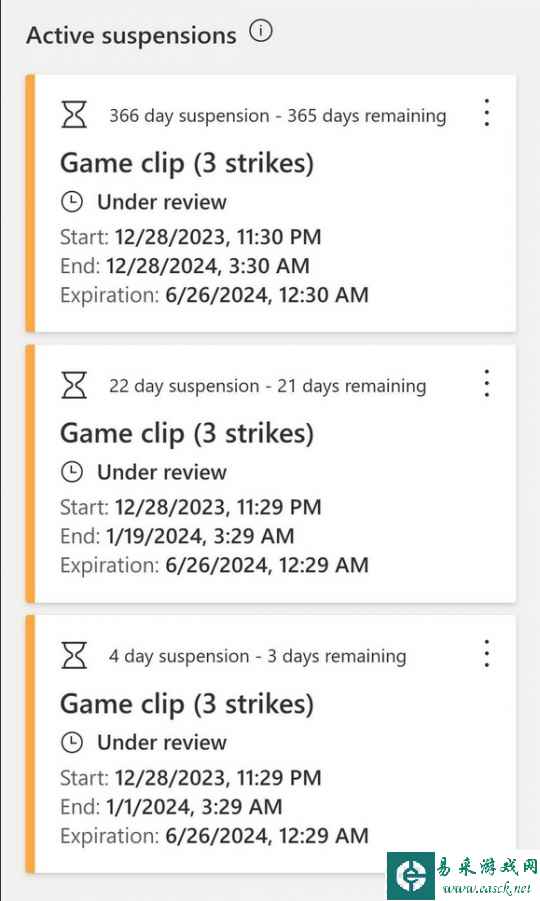Select the Game clip title in 366 day card
Image resolution: width=540 pixels, height=901 pixels.
tap(187, 164)
